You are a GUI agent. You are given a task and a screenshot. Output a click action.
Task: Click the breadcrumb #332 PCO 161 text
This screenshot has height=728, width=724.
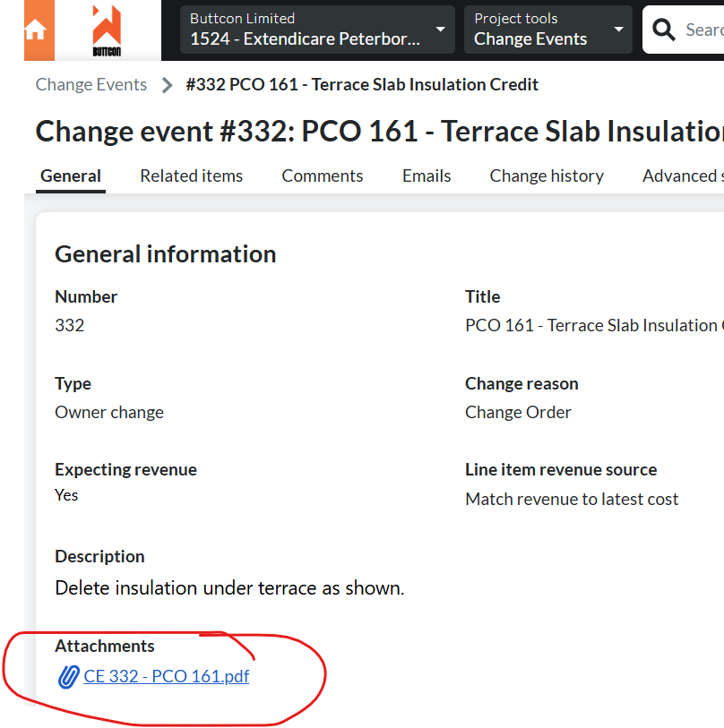point(362,84)
